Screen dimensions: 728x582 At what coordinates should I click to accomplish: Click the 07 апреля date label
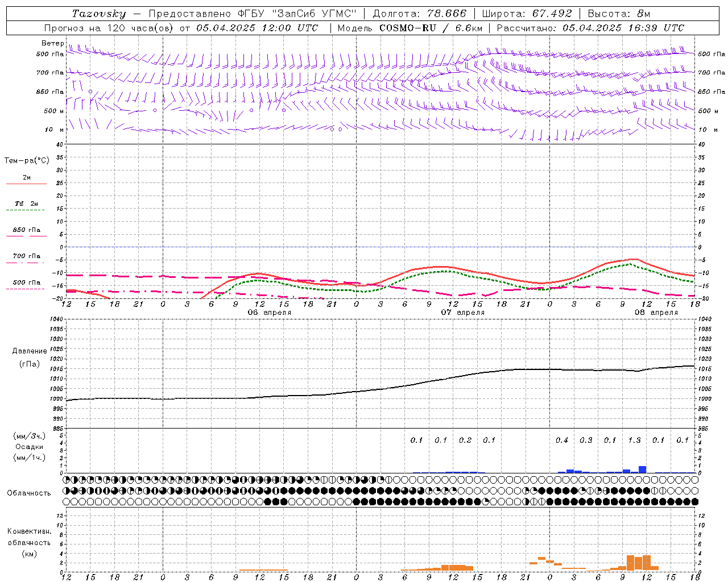(x=463, y=313)
